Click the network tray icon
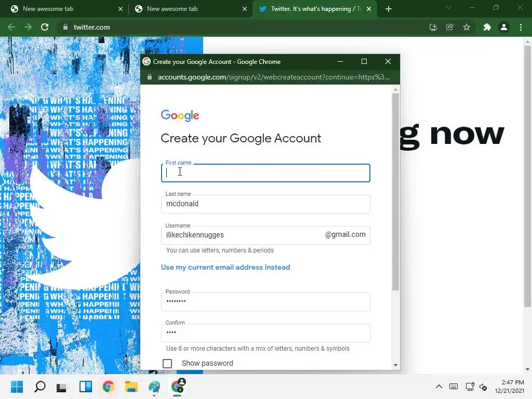 click(x=470, y=387)
